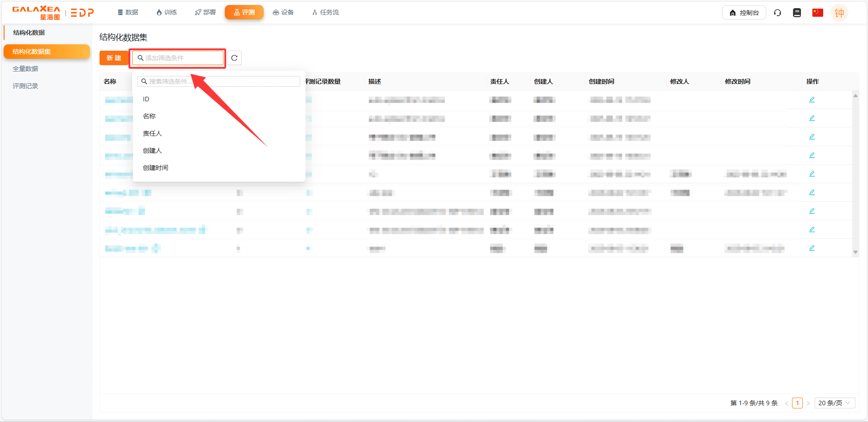This screenshot has width=868, height=422.
Task: Expand the 20 条/页 page size selector
Action: [834, 403]
